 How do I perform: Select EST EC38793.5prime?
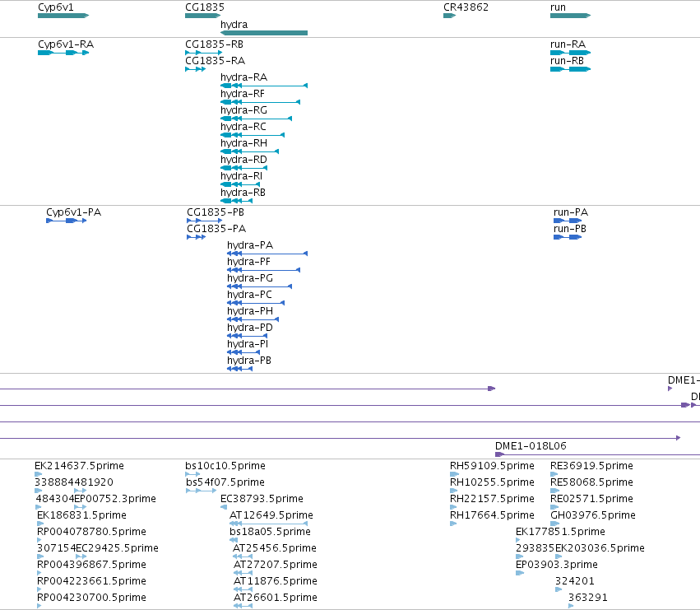click(x=262, y=499)
